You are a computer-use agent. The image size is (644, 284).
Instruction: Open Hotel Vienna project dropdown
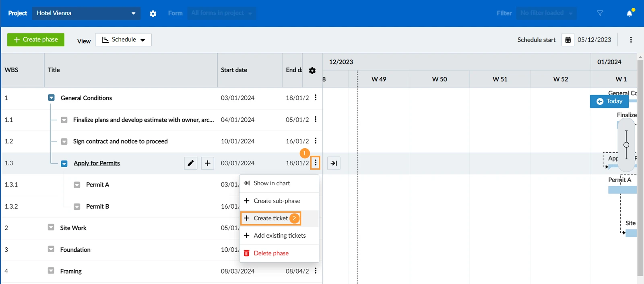pos(87,13)
